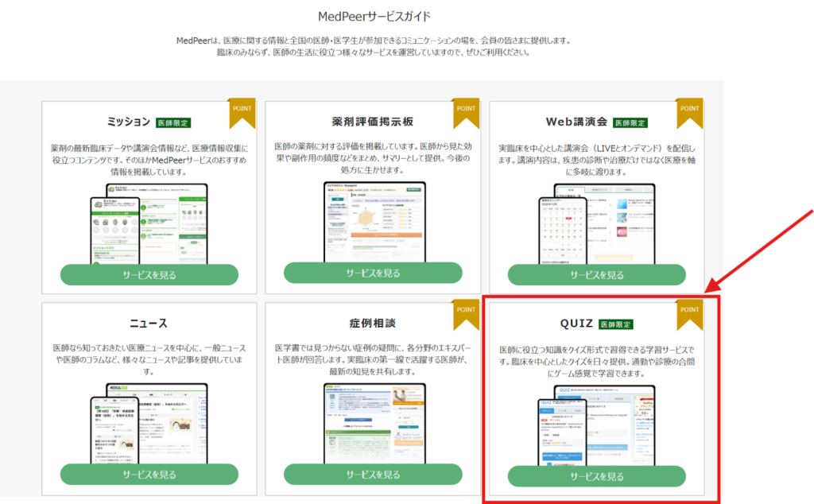Click the POINT ribbon on the 薬剤評価掲示板 card

[x=466, y=111]
